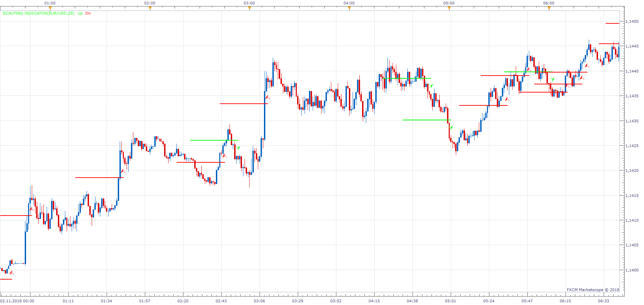Click the 1,1425 price axis label

[632, 146]
